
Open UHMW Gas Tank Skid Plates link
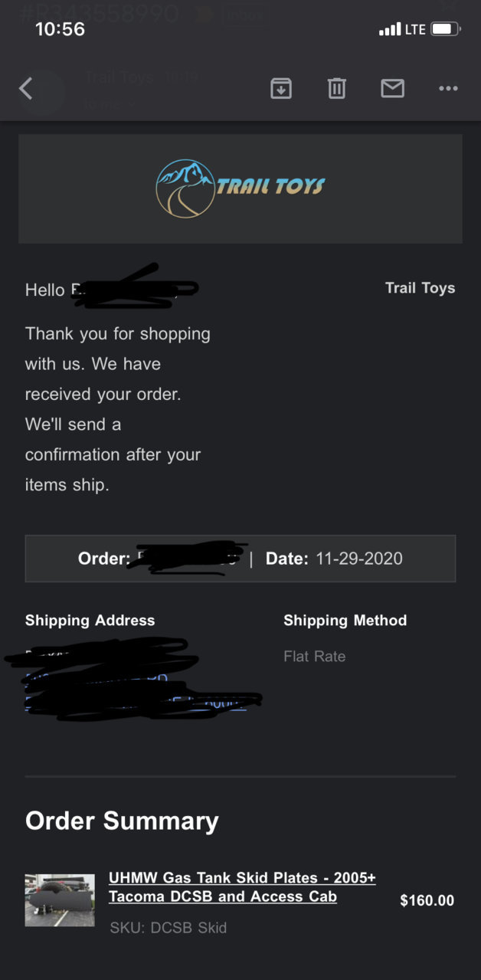coord(242,887)
